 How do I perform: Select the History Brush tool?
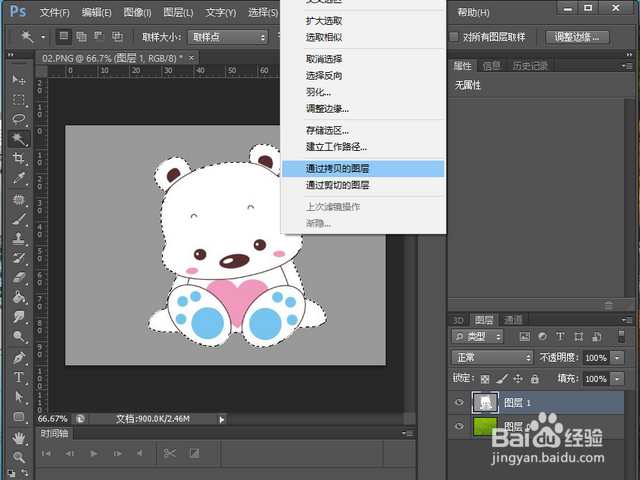pos(19,258)
